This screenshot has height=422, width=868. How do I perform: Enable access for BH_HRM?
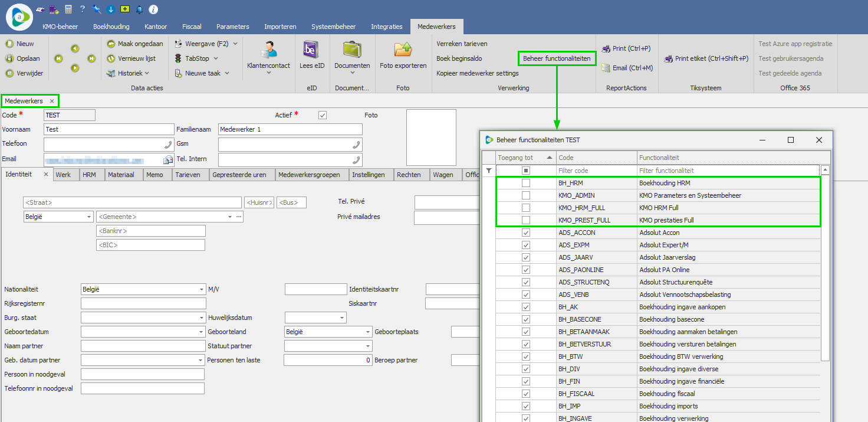(526, 183)
